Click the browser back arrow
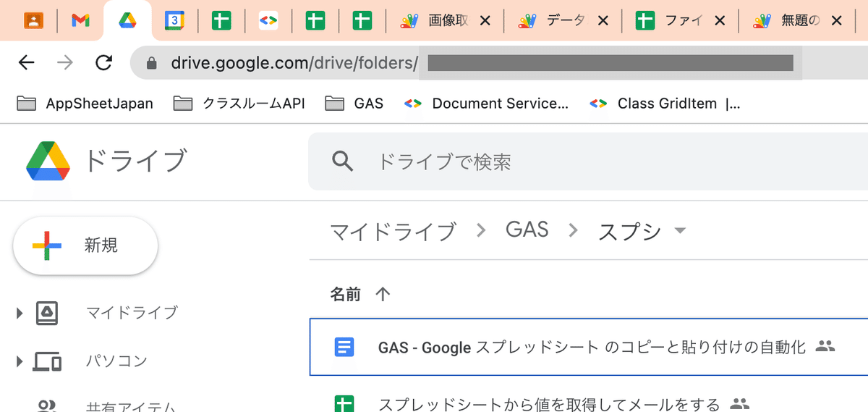This screenshot has height=412, width=868. pos(27,63)
